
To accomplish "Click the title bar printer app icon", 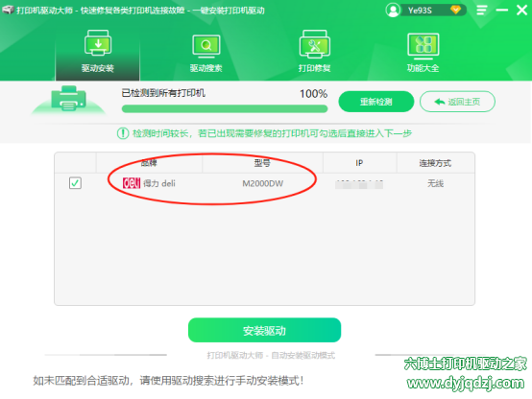I will pyautogui.click(x=8, y=11).
